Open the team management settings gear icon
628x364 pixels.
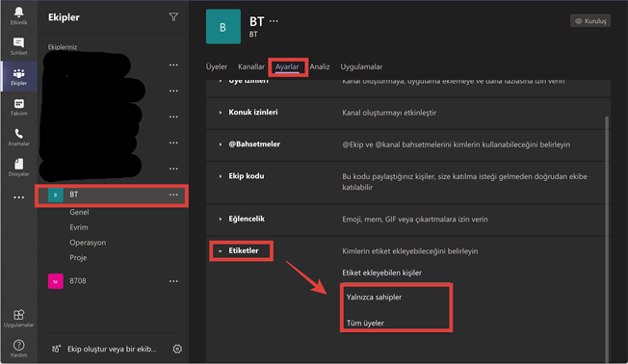(177, 349)
